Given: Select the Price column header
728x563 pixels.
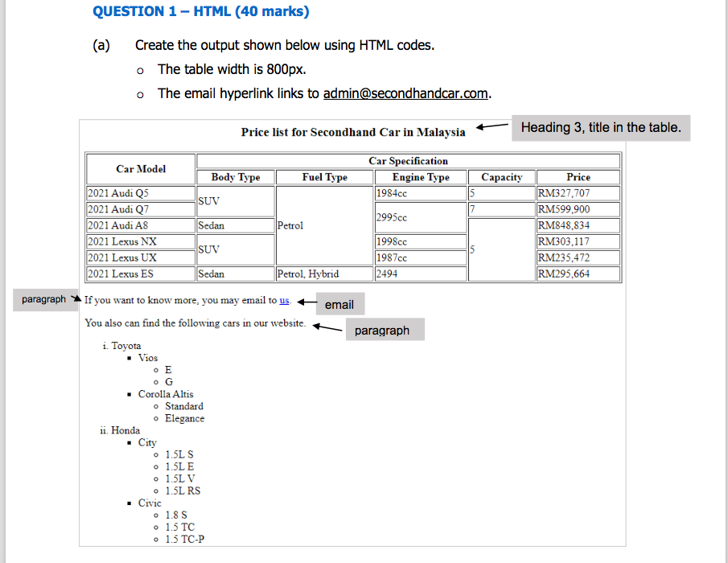Looking at the screenshot, I should [x=577, y=177].
